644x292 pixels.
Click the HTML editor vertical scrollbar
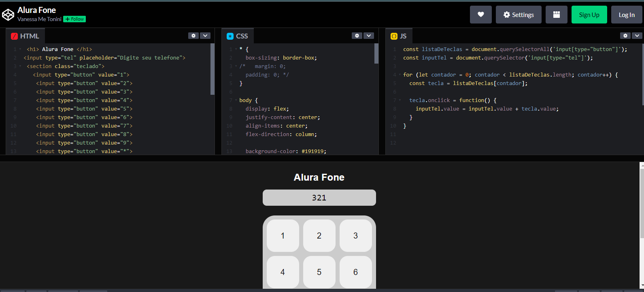click(x=213, y=69)
